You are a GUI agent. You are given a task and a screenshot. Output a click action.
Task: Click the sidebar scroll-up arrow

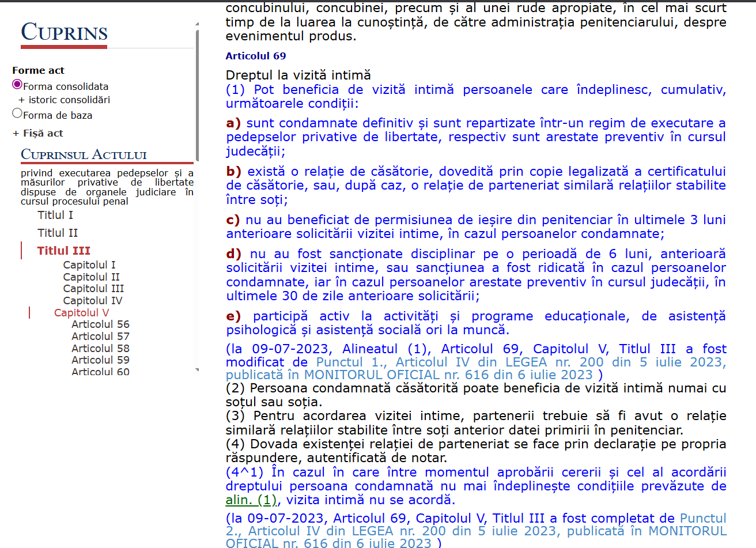point(197,24)
